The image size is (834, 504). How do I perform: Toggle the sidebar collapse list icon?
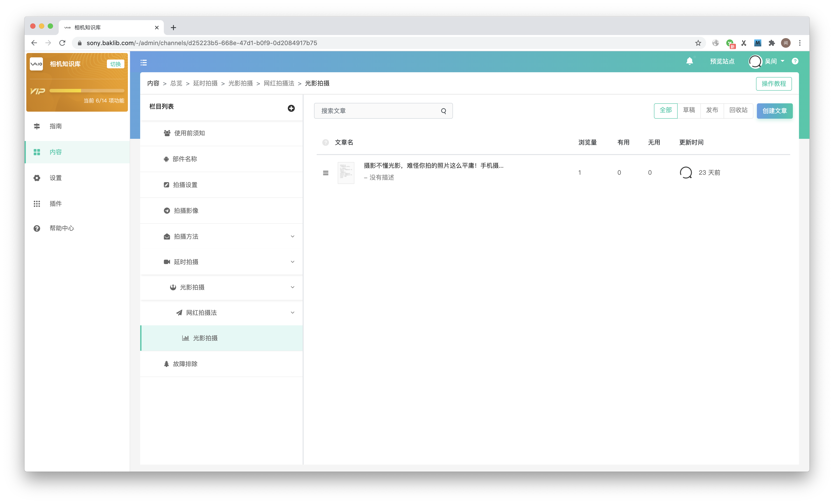coord(143,63)
